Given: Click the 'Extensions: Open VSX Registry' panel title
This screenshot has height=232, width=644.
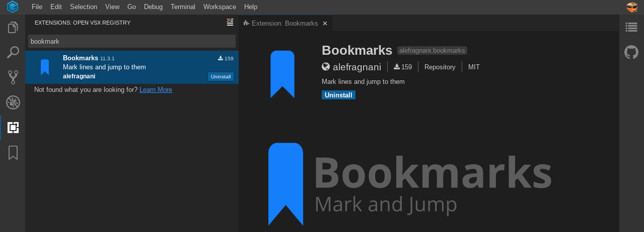Looking at the screenshot, I should pos(83,23).
